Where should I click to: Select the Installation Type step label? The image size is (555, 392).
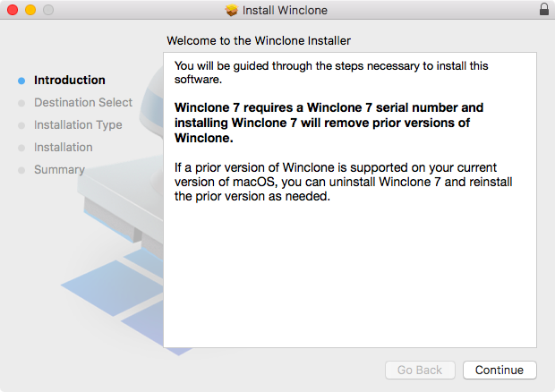(x=78, y=125)
